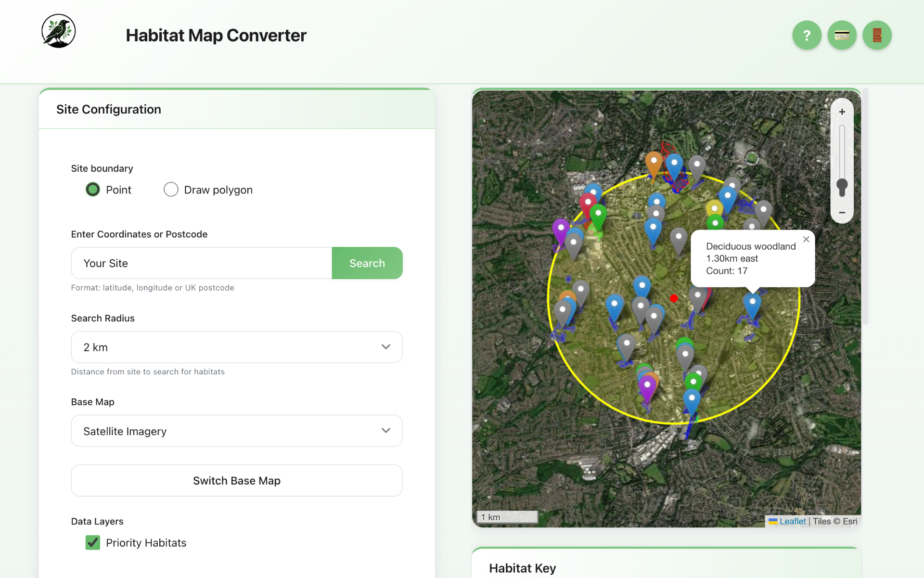Click the zoom slider track above the handle
Image resolution: width=924 pixels, height=578 pixels.
842,151
